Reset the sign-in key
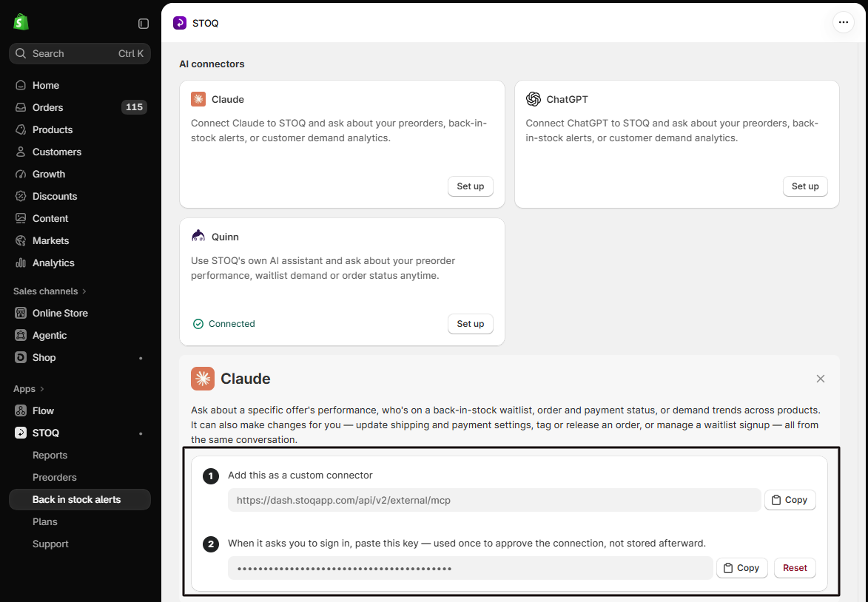Image resolution: width=868 pixels, height=602 pixels. 795,568
